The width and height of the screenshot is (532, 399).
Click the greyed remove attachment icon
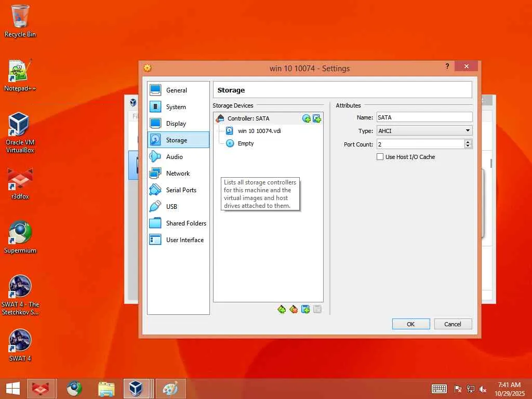(317, 309)
